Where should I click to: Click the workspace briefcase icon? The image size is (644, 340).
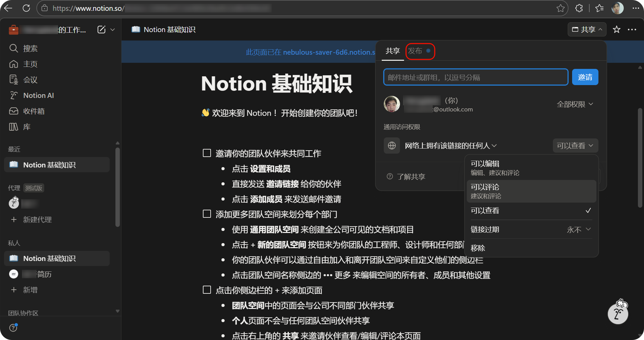(x=14, y=30)
